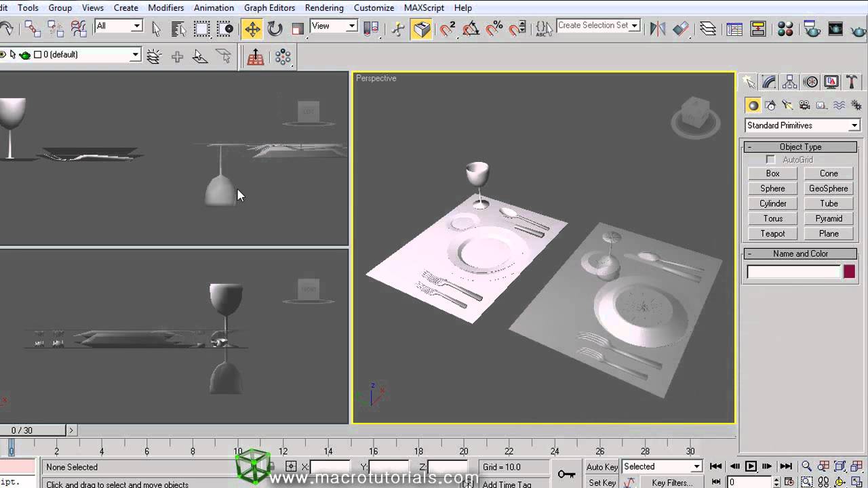Screen dimensions: 868x488
Task: Click the GeoSphere primitive button
Action: 829,188
